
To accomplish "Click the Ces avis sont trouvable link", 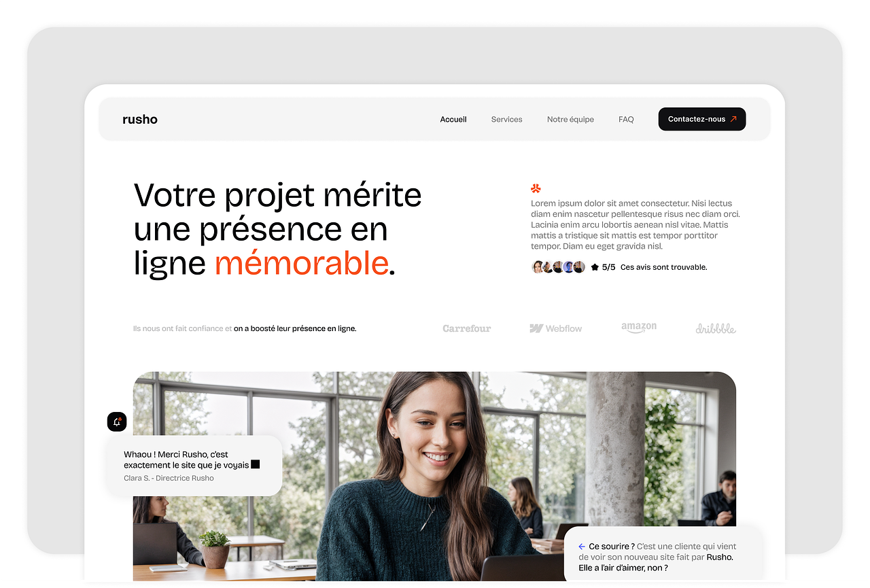I will pos(664,267).
